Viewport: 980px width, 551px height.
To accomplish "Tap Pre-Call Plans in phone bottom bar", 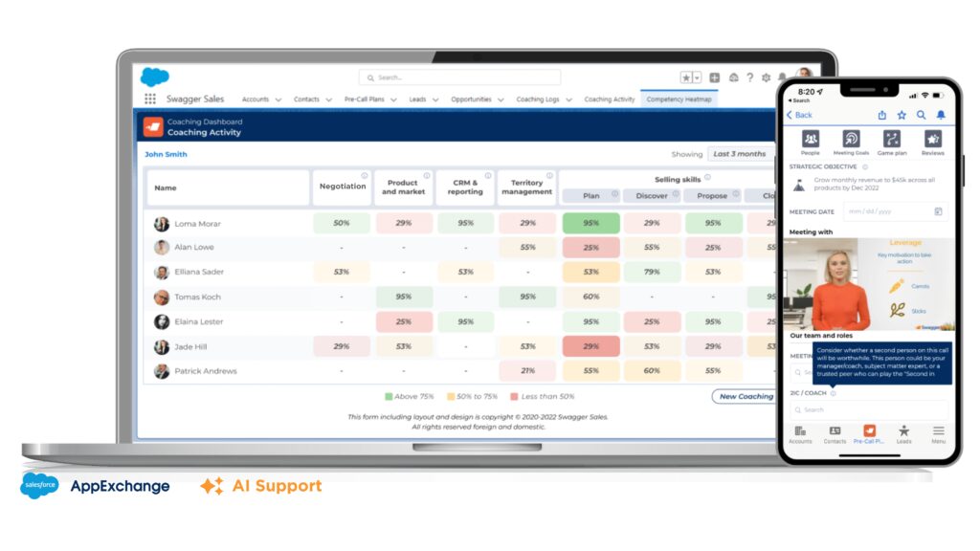I will click(x=869, y=435).
